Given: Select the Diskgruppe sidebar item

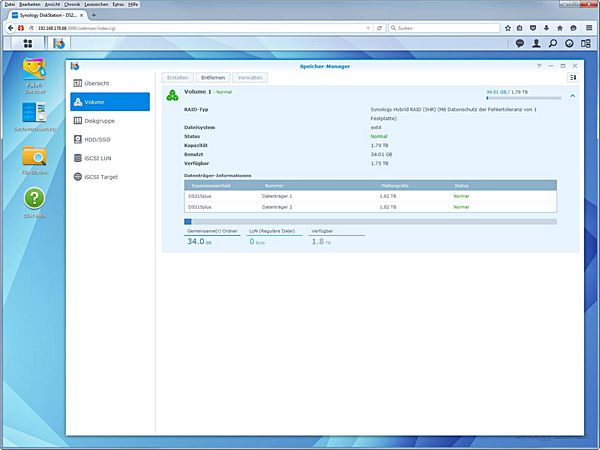Looking at the screenshot, I should tap(110, 121).
